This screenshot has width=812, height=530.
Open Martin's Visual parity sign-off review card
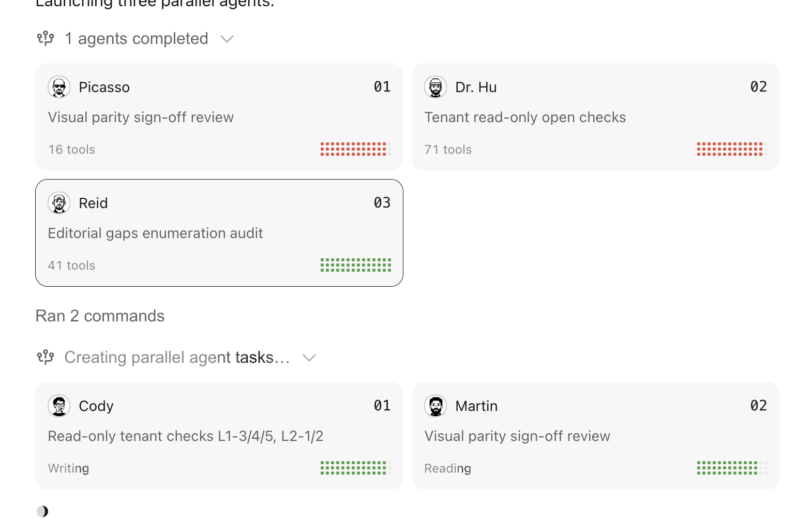596,436
